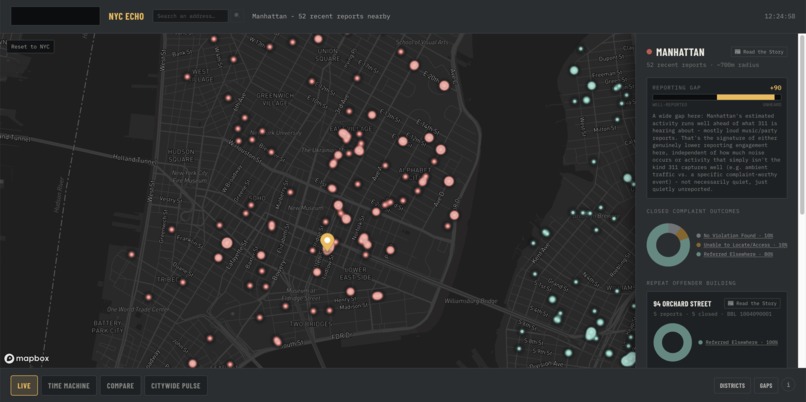Screen dimensions: 806x402
Task: Click the report dot at E 20th St
Action: 444,86
